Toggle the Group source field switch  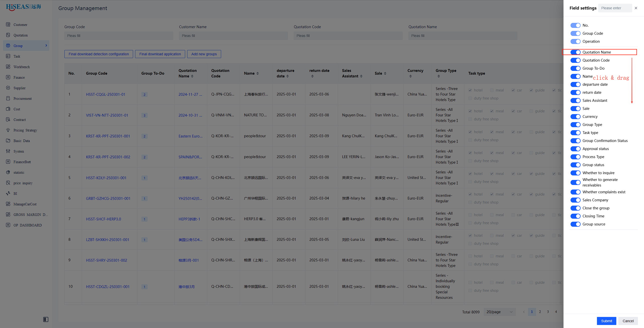tap(575, 224)
